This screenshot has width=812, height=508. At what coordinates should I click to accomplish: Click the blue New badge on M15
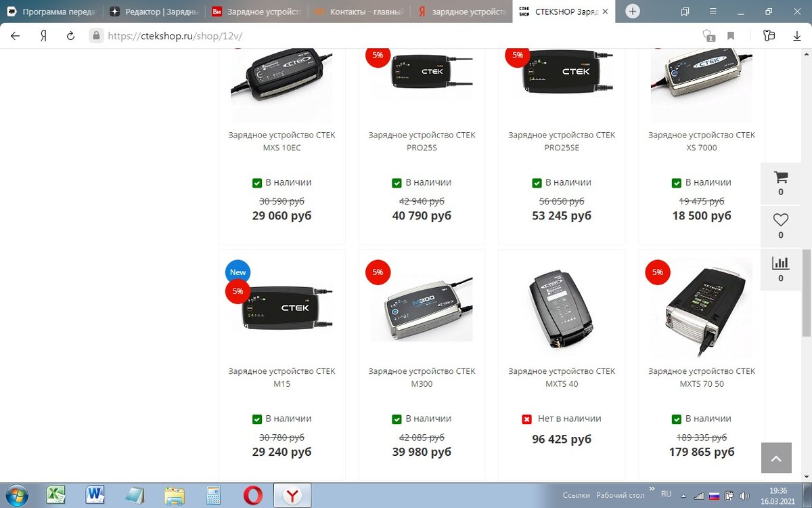point(238,272)
